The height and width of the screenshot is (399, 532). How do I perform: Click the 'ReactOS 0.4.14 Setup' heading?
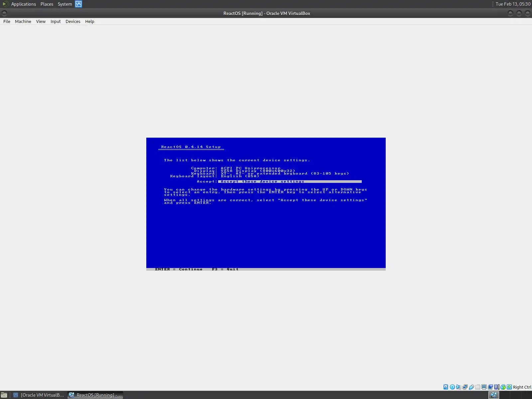pos(191,147)
